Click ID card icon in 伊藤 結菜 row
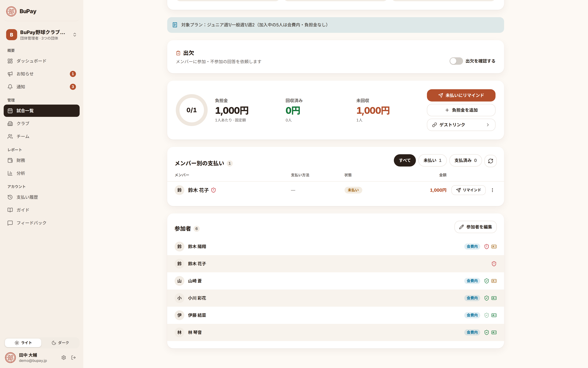This screenshot has width=588, height=368. coord(494,315)
